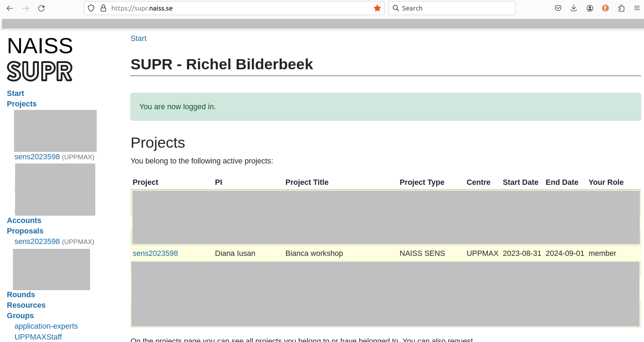
Task: Click the Project Title column header
Action: [x=307, y=182]
